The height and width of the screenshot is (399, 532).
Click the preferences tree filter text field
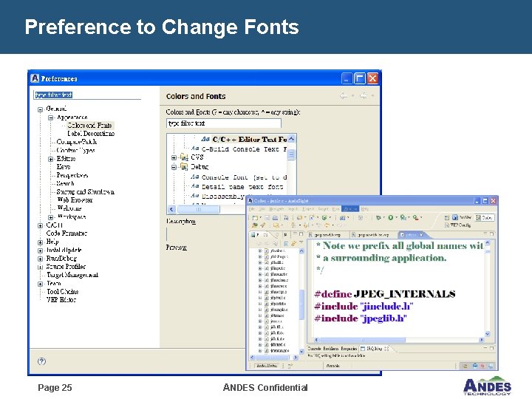click(87, 95)
